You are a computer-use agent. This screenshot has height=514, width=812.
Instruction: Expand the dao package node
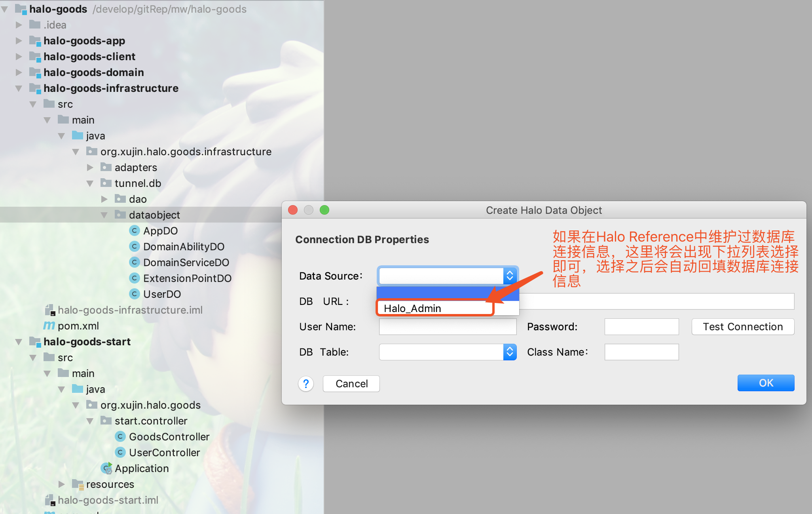click(104, 199)
